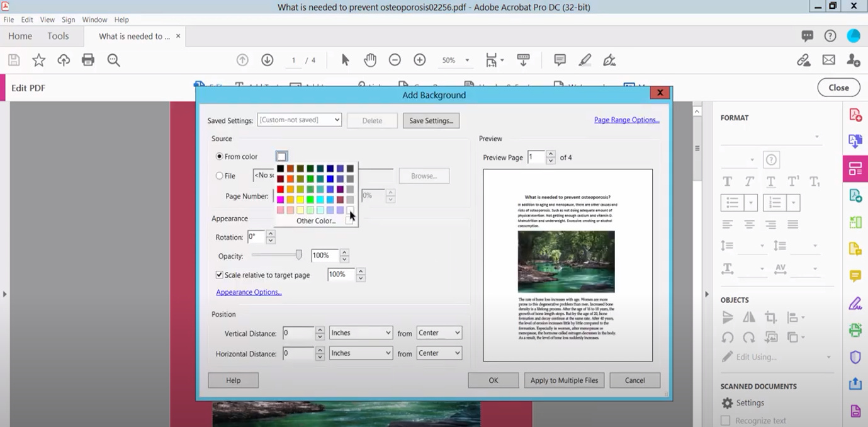868x427 pixels.
Task: Select the From color radio button
Action: [220, 156]
